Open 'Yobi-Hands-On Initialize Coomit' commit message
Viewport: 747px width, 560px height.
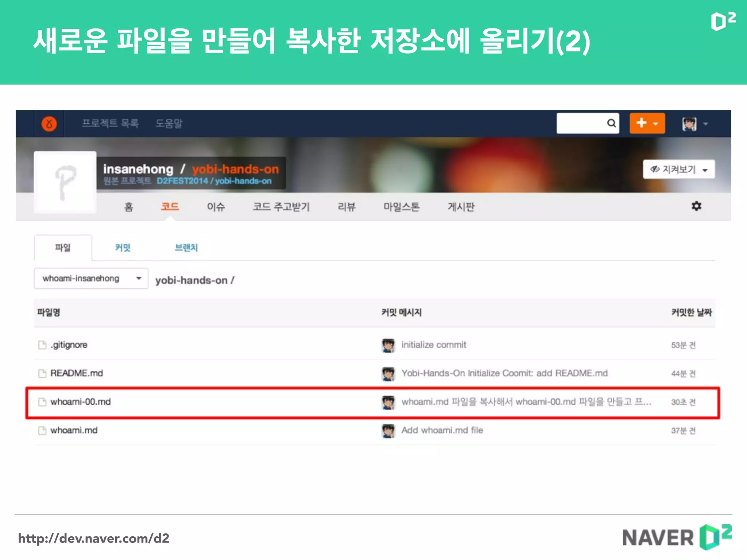click(x=504, y=373)
